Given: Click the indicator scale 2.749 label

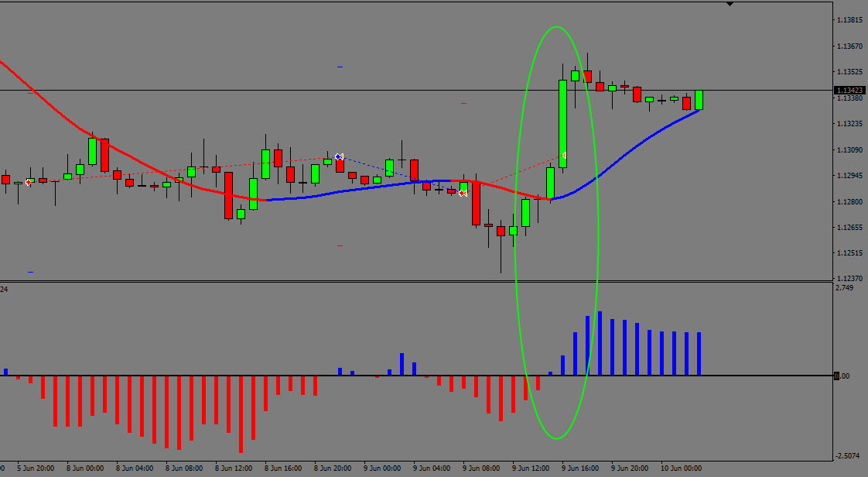Looking at the screenshot, I should coord(845,288).
